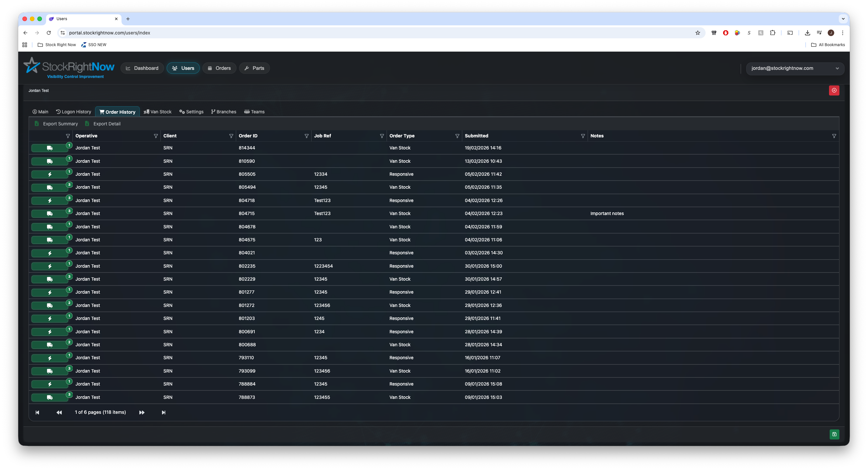
Task: Expand the jordan@stockrightnow.com account dropdown
Action: [x=795, y=69]
